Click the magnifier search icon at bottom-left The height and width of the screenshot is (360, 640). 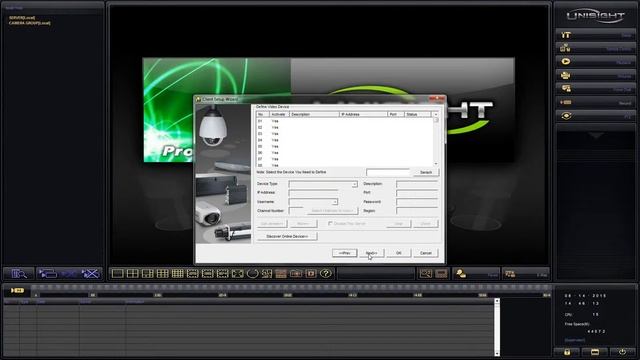pos(19,273)
